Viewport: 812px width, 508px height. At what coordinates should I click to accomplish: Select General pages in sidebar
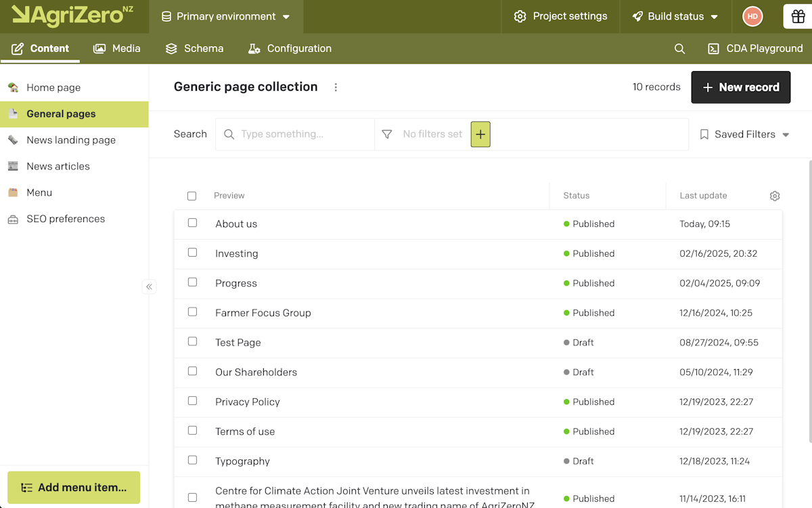[x=74, y=114]
